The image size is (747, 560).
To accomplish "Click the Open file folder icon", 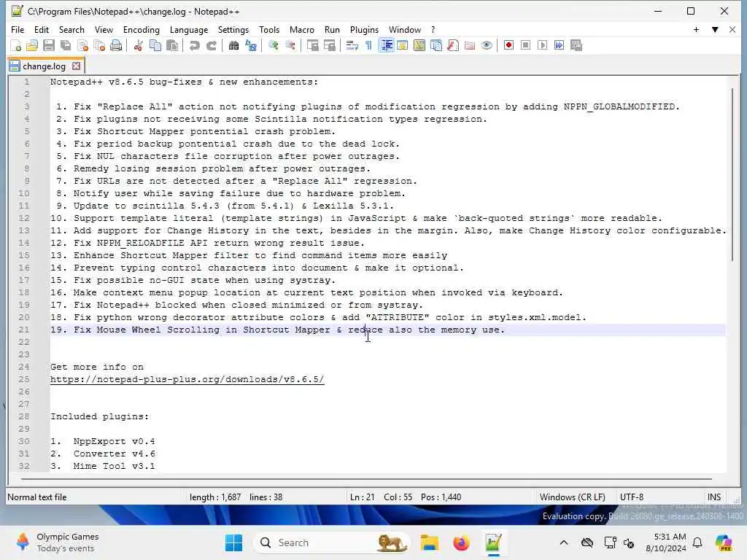I will click(32, 46).
